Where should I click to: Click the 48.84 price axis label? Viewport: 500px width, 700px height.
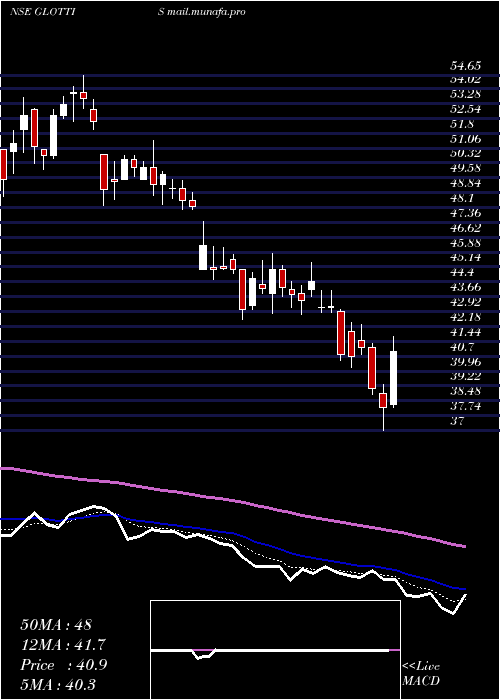[465, 183]
